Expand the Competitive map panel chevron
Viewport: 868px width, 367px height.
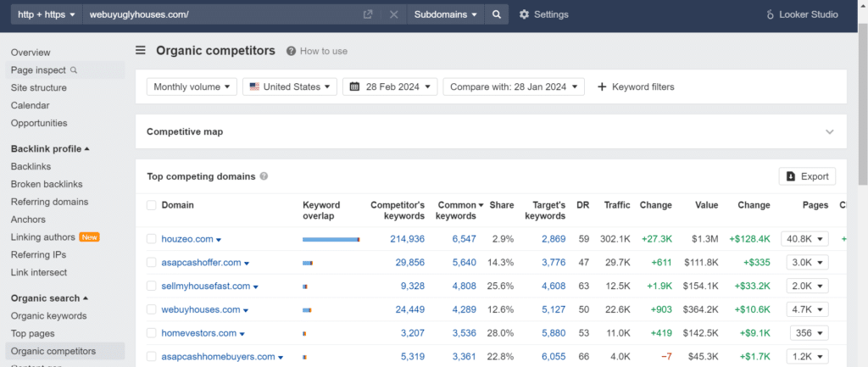click(x=829, y=131)
